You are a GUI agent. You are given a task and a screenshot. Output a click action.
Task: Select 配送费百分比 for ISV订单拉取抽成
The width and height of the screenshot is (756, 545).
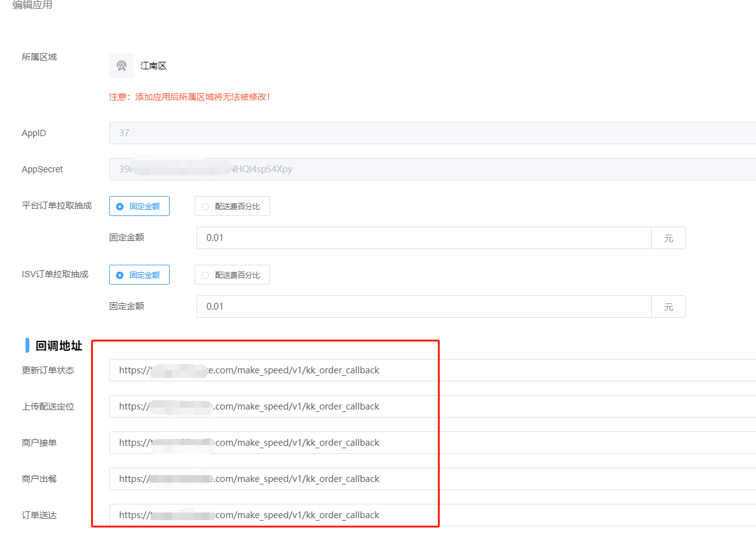(x=232, y=275)
